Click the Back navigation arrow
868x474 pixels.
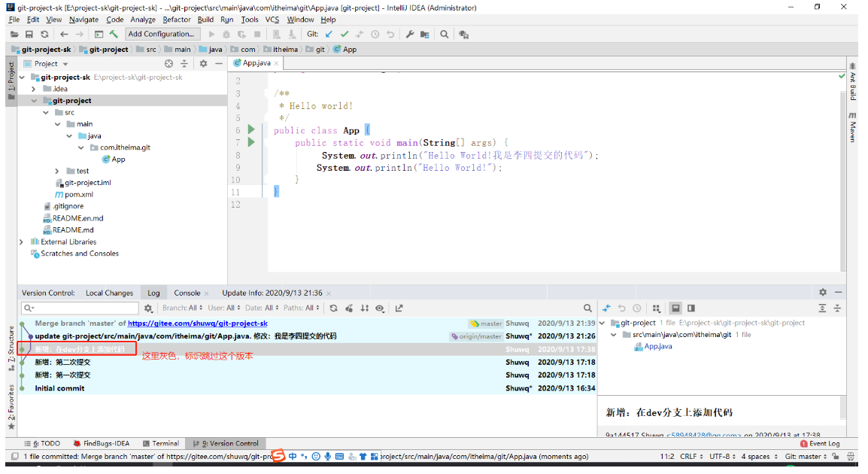(x=64, y=35)
